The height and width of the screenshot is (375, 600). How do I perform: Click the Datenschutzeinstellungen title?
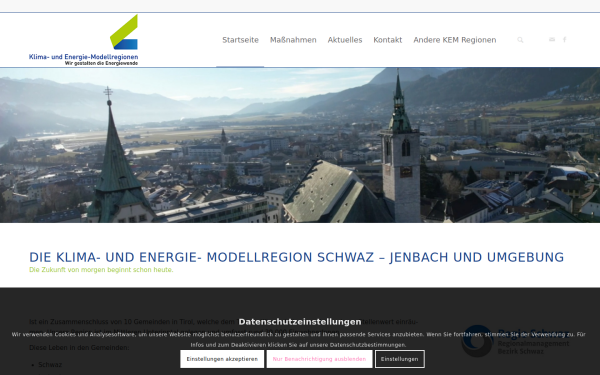(300, 322)
